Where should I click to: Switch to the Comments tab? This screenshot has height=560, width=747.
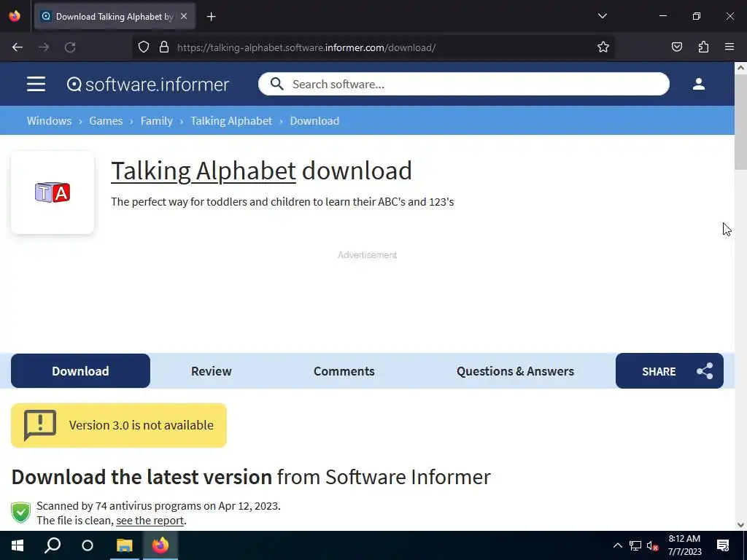(x=344, y=371)
